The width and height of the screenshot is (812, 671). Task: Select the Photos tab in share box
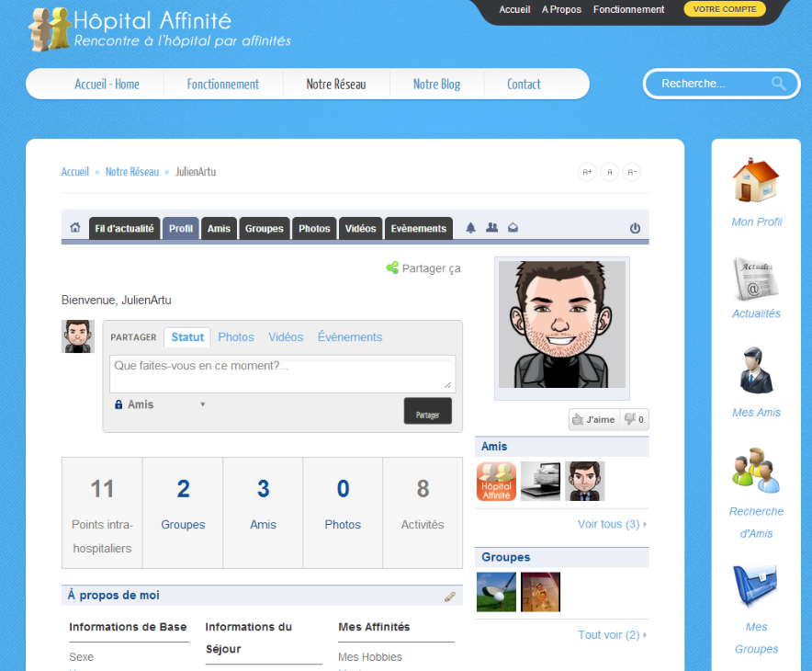pos(236,337)
